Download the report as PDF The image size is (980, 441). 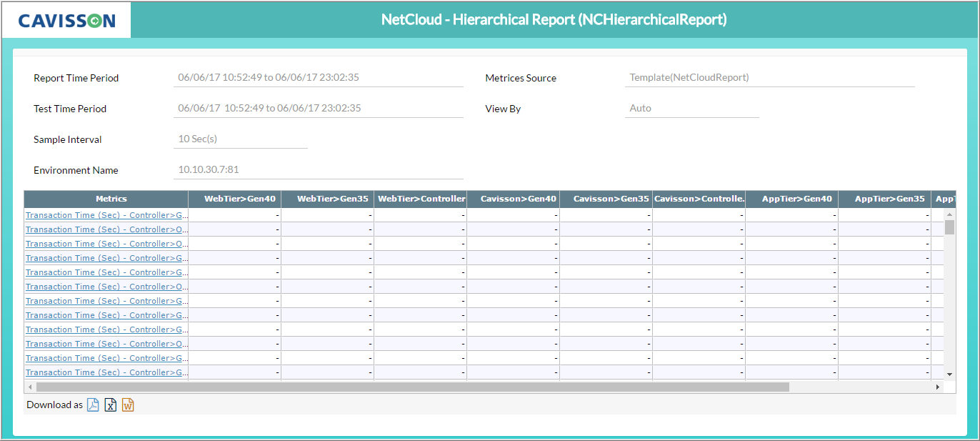click(93, 405)
